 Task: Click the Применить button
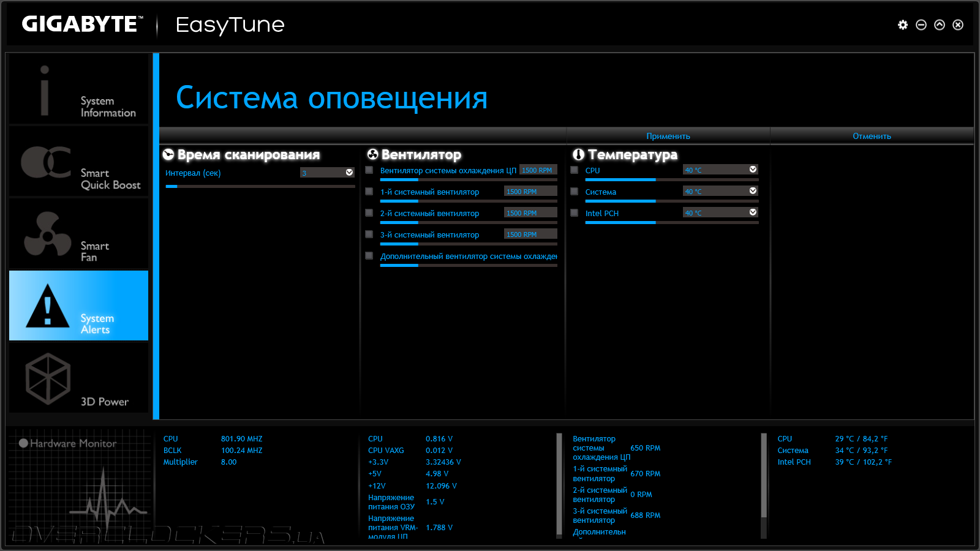668,136
